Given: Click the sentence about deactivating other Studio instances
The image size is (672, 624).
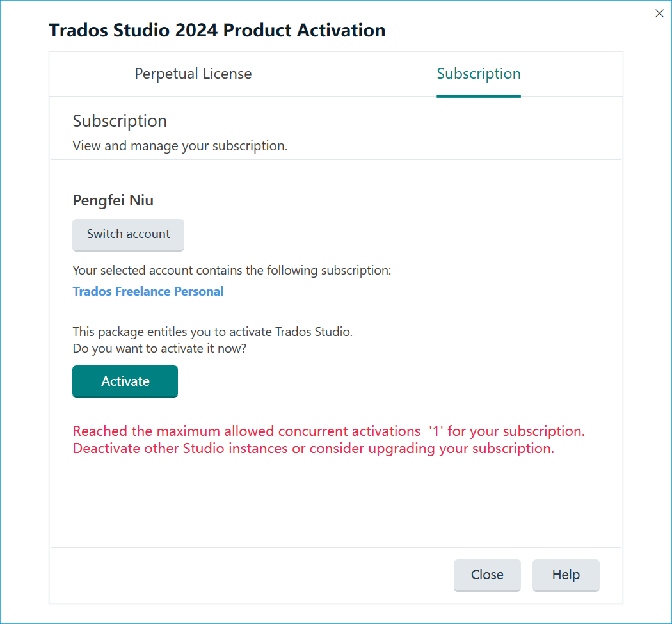Looking at the screenshot, I should point(314,448).
